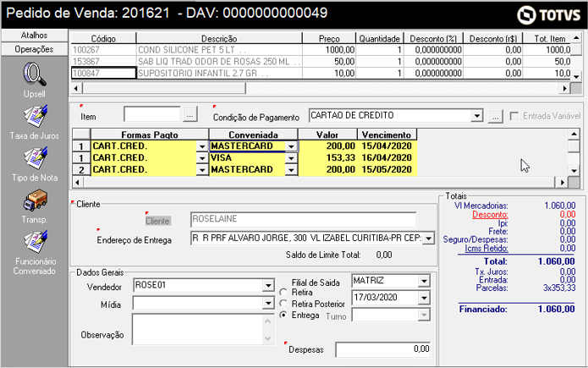Click the Código column header
This screenshot has height=368, width=588.
[x=103, y=38]
